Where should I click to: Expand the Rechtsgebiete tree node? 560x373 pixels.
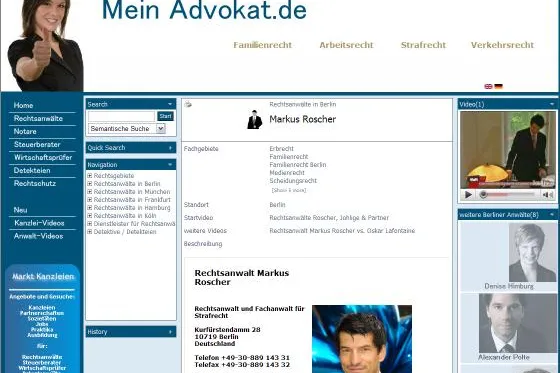coord(90,175)
